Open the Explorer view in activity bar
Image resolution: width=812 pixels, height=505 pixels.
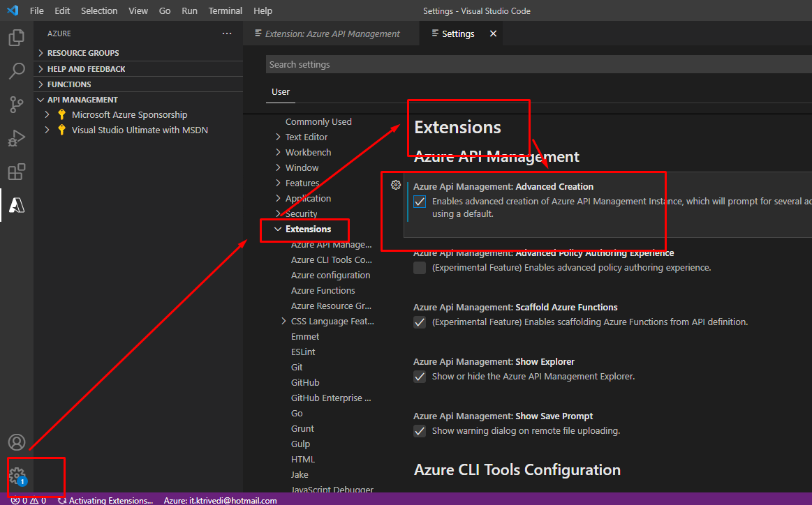17,38
